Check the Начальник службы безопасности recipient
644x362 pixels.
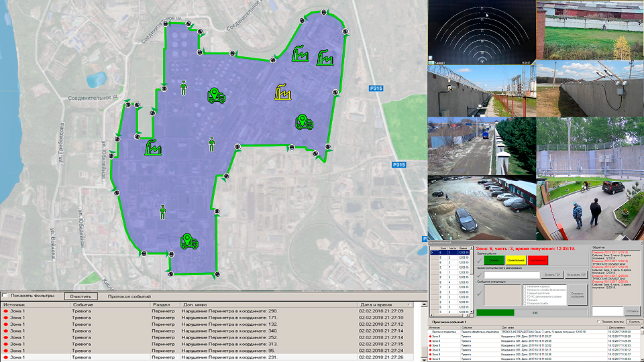click(525, 290)
